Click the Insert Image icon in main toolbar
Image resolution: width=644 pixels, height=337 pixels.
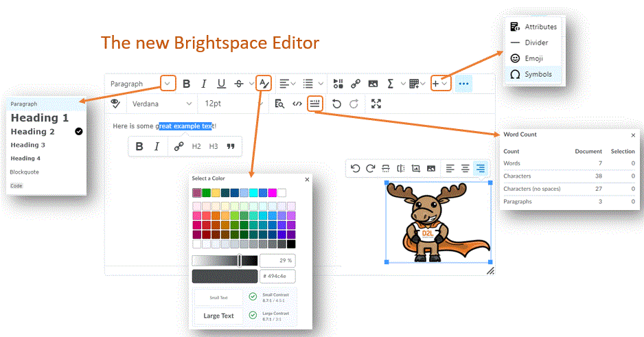pos(373,84)
